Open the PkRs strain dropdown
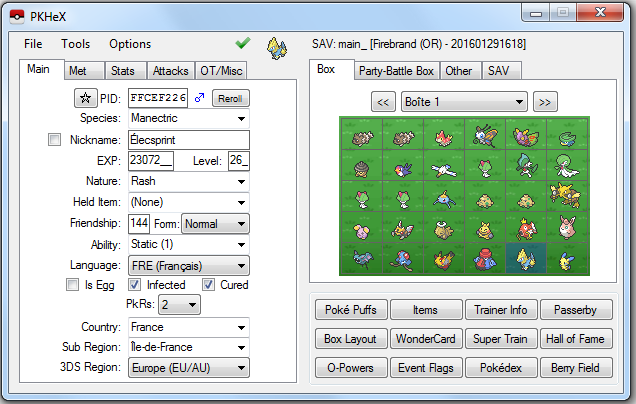Viewport: 636px width, 404px height. [179, 305]
